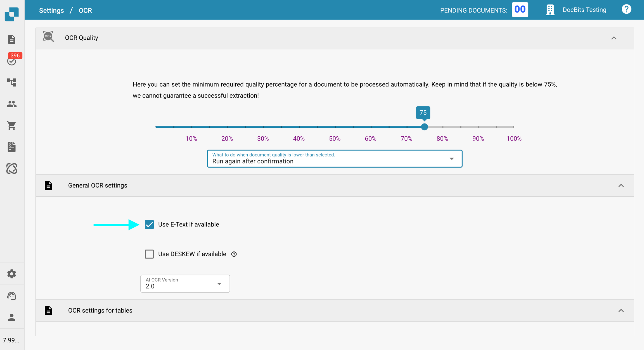Open the users group icon in sidebar
The image size is (644, 350).
click(11, 104)
